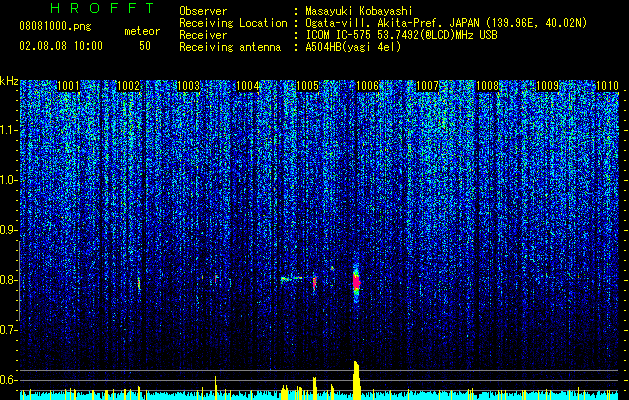This screenshot has height=400, width=629.
Task: Click the Receiving antenna label
Action: click(x=230, y=47)
